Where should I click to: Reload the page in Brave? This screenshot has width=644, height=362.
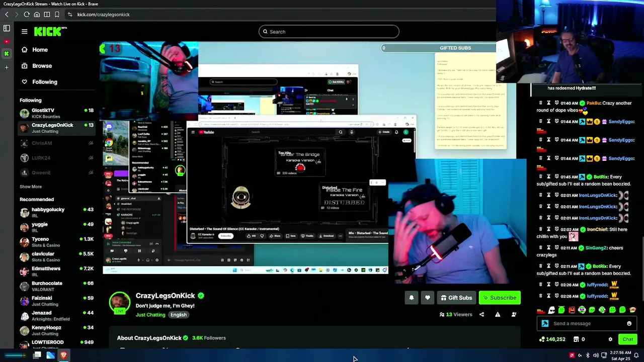27,15
